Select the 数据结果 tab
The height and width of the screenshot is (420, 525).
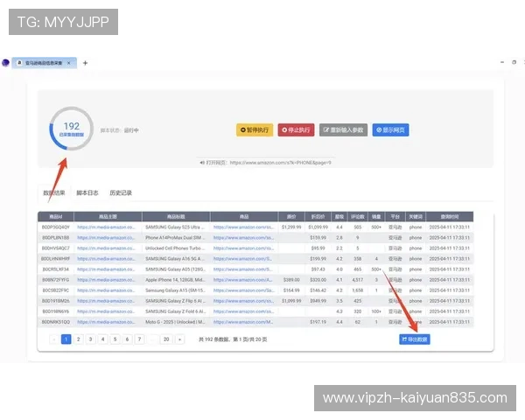click(54, 192)
